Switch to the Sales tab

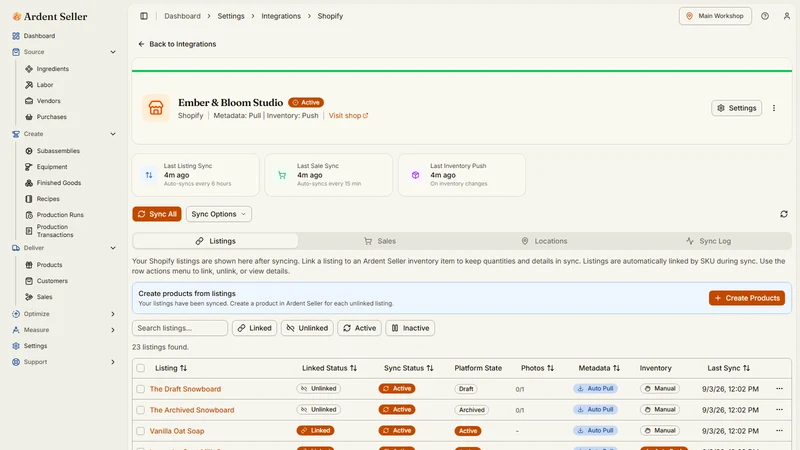(380, 241)
